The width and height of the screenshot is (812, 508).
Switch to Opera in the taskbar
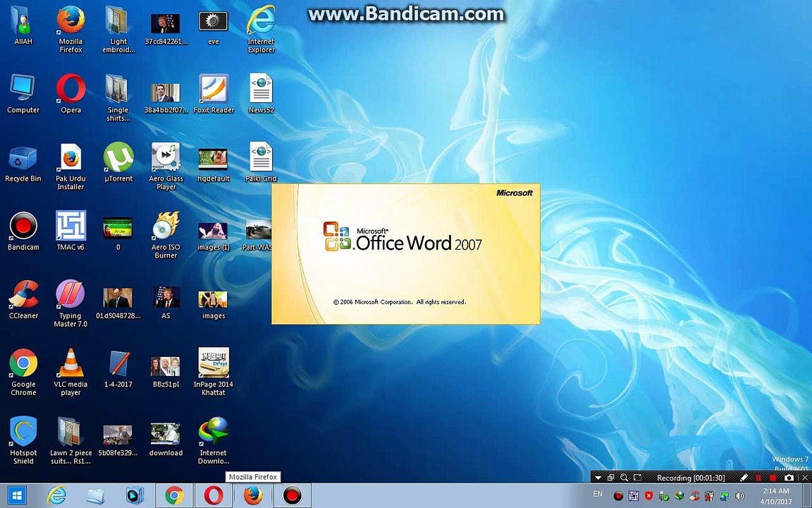(x=214, y=495)
